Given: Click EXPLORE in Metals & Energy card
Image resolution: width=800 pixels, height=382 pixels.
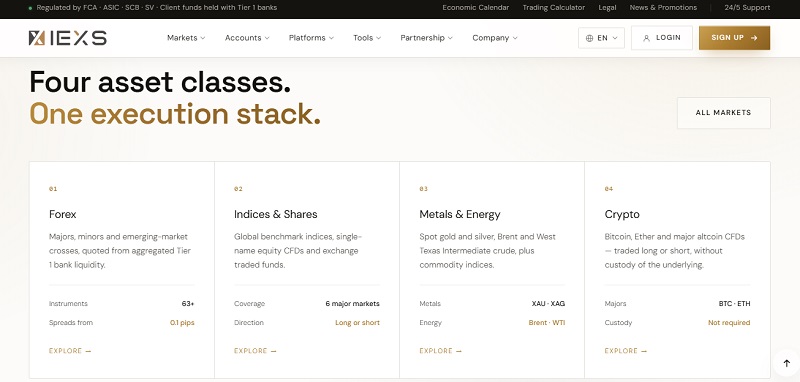Looking at the screenshot, I should click(x=440, y=351).
